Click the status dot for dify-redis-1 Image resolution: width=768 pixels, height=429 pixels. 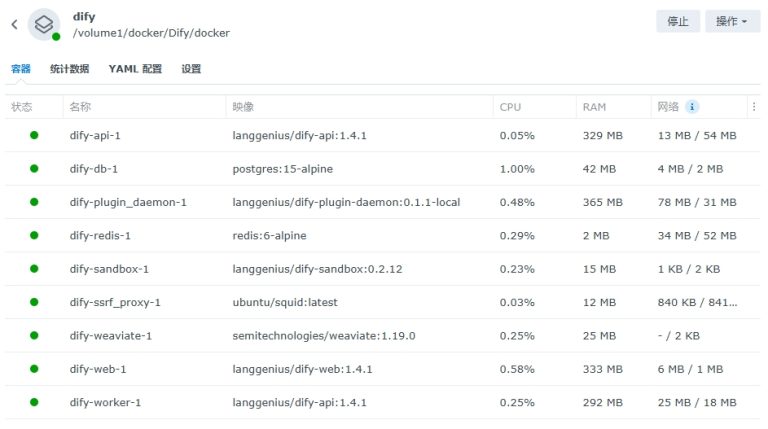(34, 235)
